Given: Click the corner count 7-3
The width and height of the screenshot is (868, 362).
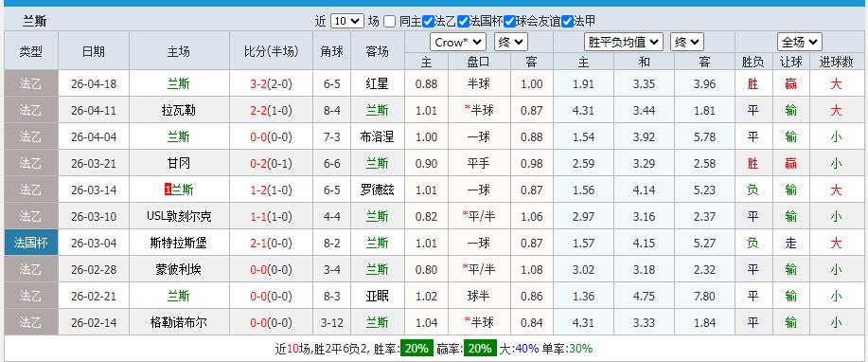Looking at the screenshot, I should tap(331, 136).
